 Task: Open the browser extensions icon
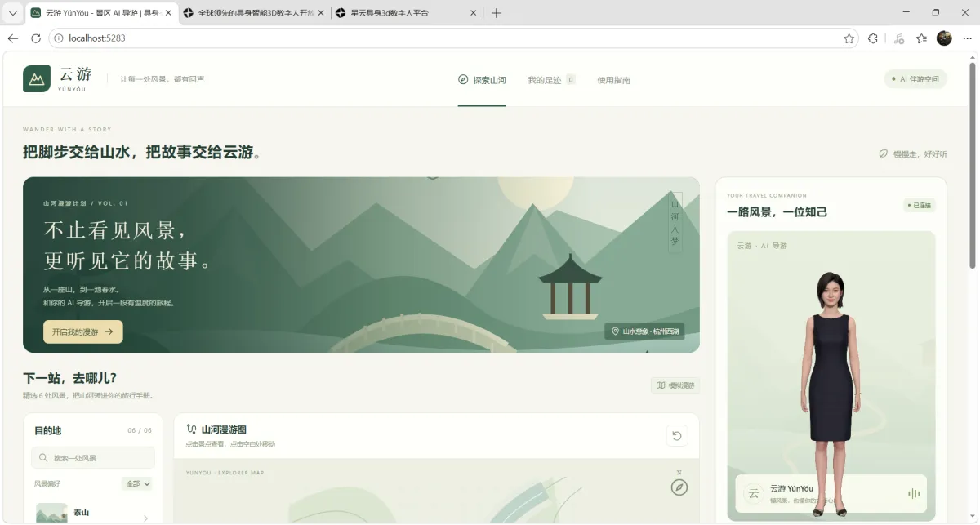(x=873, y=38)
